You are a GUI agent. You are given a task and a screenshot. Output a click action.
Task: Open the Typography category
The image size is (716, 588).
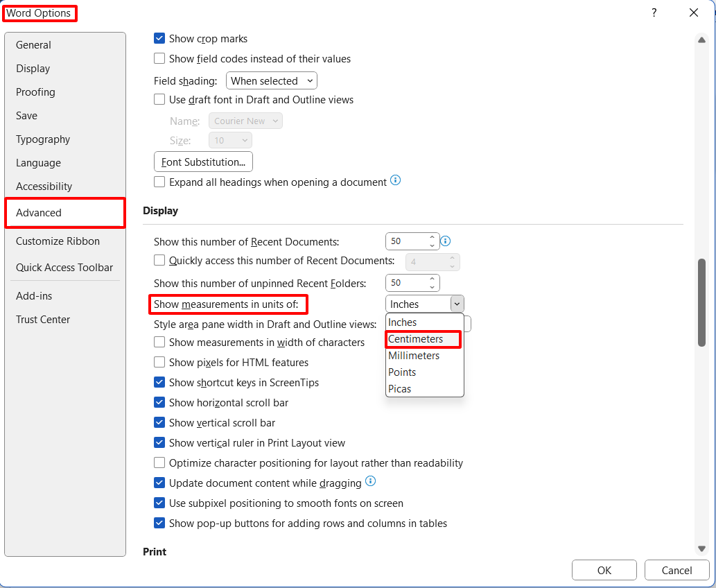(65, 139)
